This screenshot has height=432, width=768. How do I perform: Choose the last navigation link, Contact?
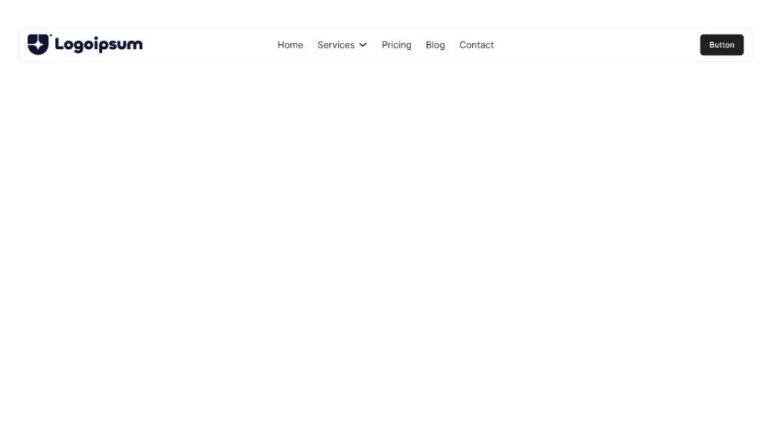click(x=476, y=45)
